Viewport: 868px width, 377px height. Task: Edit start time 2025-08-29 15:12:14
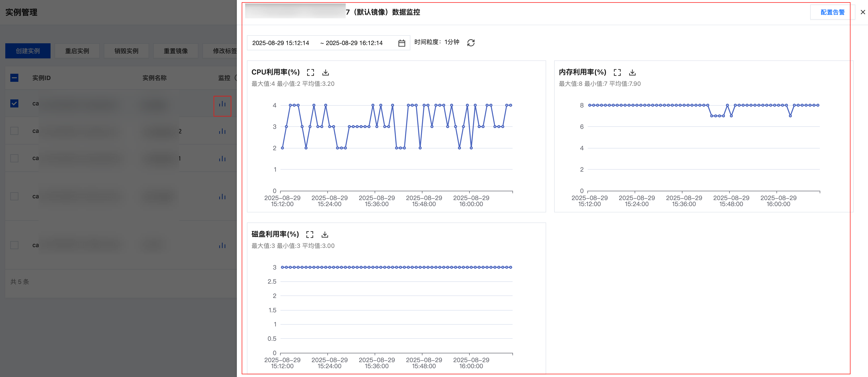point(280,43)
